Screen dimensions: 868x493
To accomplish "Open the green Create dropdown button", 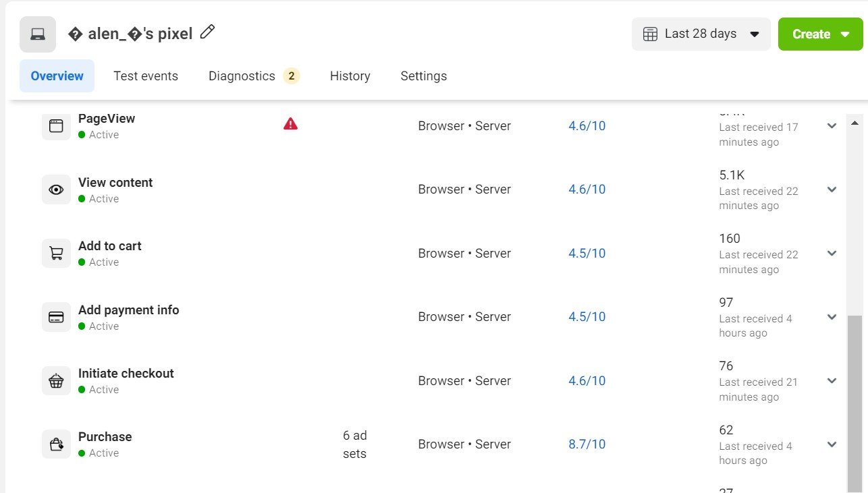I will 820,34.
